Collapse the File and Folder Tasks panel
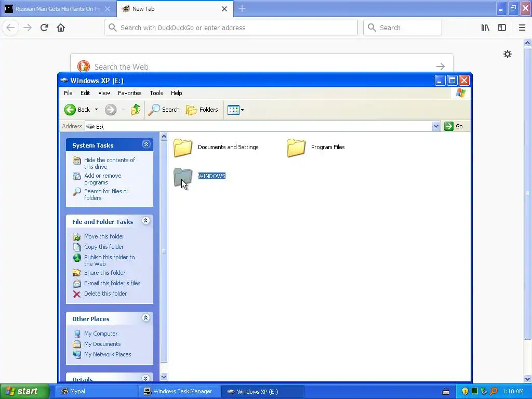532x399 pixels. [x=146, y=221]
